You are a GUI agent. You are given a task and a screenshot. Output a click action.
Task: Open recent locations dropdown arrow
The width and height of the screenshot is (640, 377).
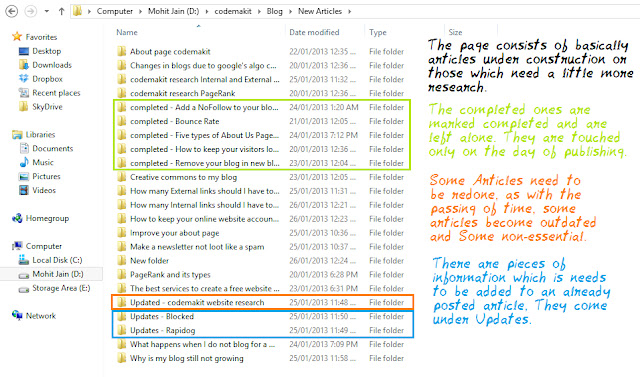(x=47, y=11)
